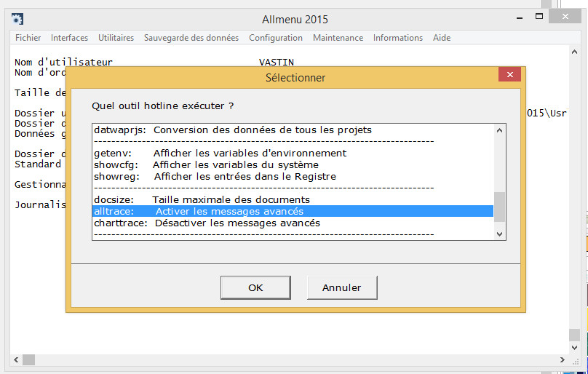Select datwaprjs conversion entry
This screenshot has height=374, width=588.
click(x=293, y=130)
